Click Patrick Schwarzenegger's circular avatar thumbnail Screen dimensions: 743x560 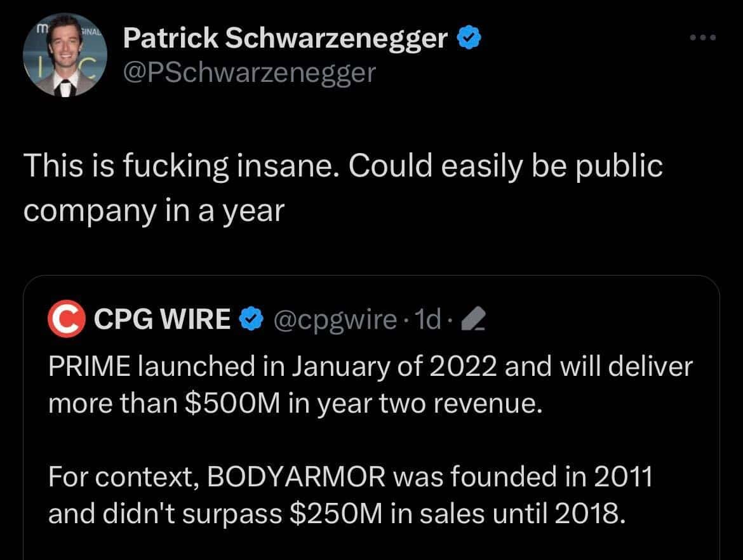(66, 55)
